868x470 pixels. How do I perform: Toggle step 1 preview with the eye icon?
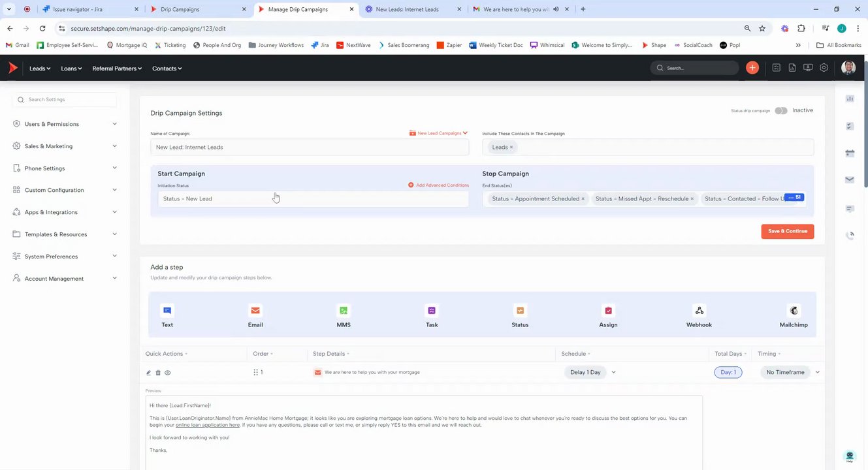pos(168,373)
